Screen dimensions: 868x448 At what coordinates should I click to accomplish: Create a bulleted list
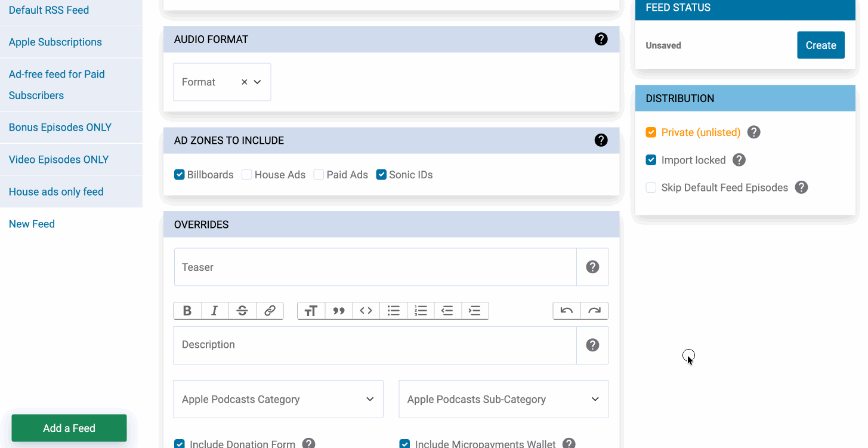[x=394, y=311]
